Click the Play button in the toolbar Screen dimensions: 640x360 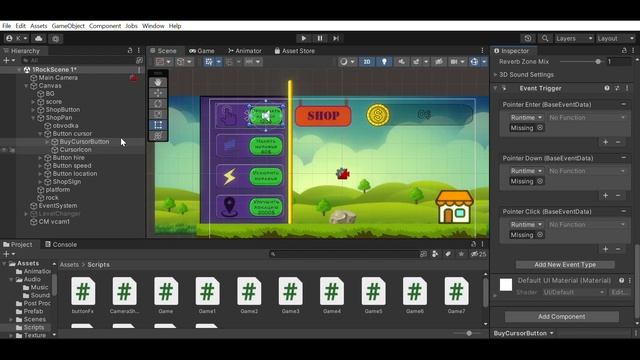(303, 38)
